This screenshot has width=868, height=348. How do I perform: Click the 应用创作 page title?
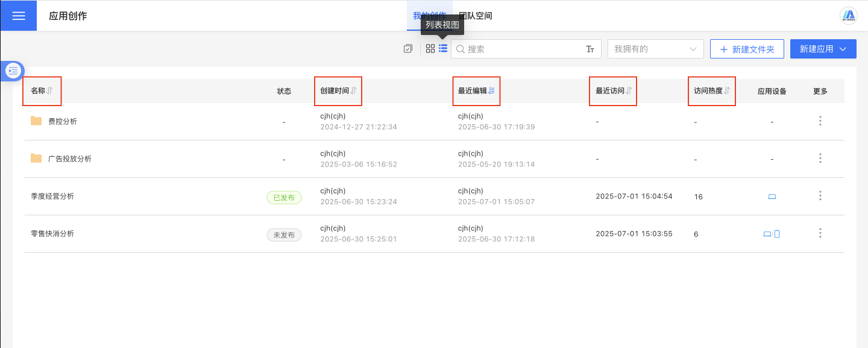(x=68, y=16)
